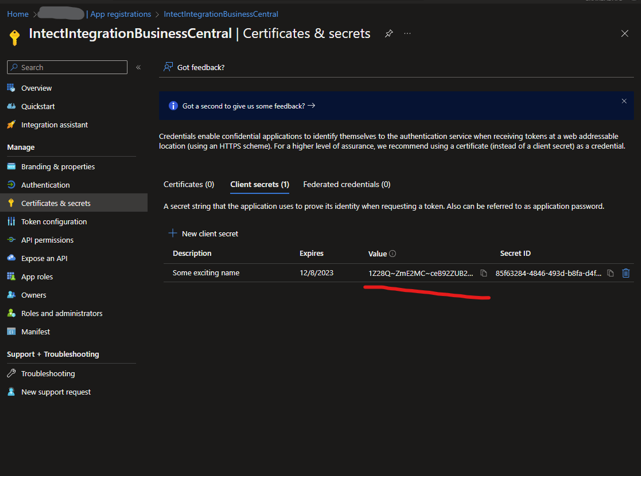Click the Manifest icon
The image size is (641, 477).
point(11,331)
